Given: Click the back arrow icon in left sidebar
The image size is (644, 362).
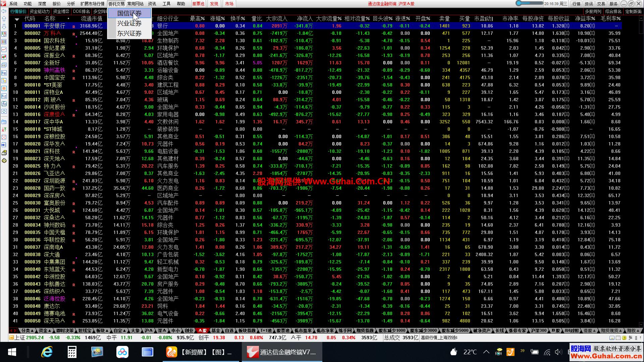Looking at the screenshot, I should click(x=4, y=11).
